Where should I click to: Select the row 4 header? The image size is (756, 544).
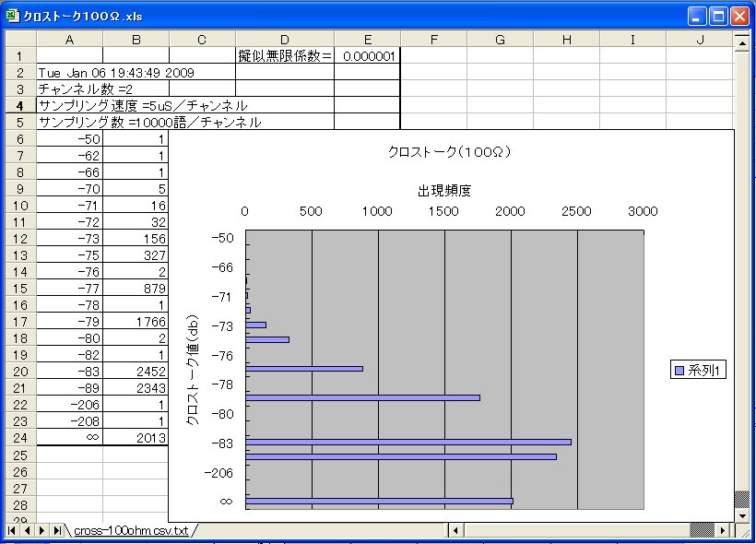[x=18, y=105]
